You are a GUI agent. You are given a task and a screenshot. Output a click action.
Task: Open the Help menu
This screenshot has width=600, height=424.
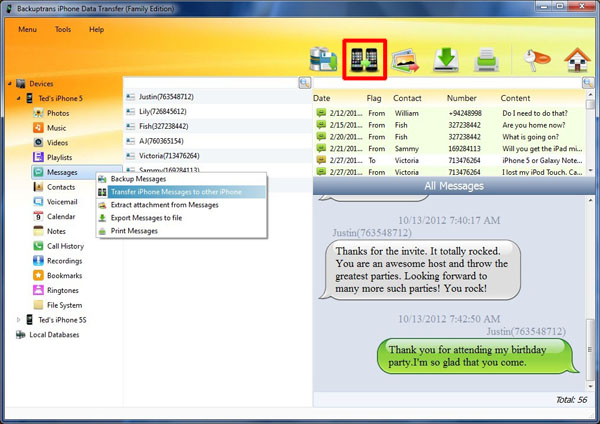click(96, 29)
